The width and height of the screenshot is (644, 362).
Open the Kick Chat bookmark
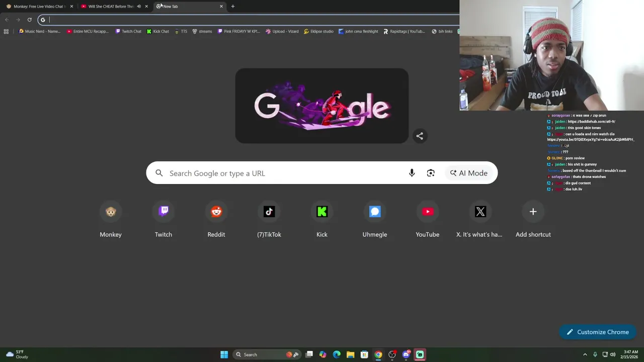tap(158, 31)
